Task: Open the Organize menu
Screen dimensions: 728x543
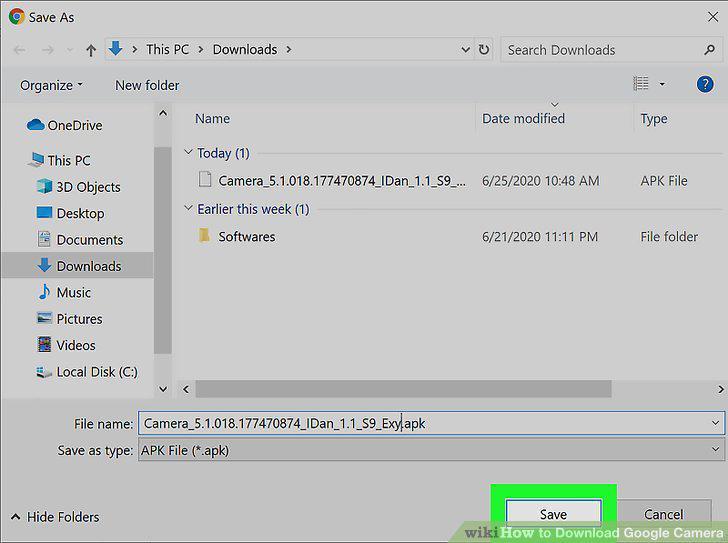Action: [51, 85]
